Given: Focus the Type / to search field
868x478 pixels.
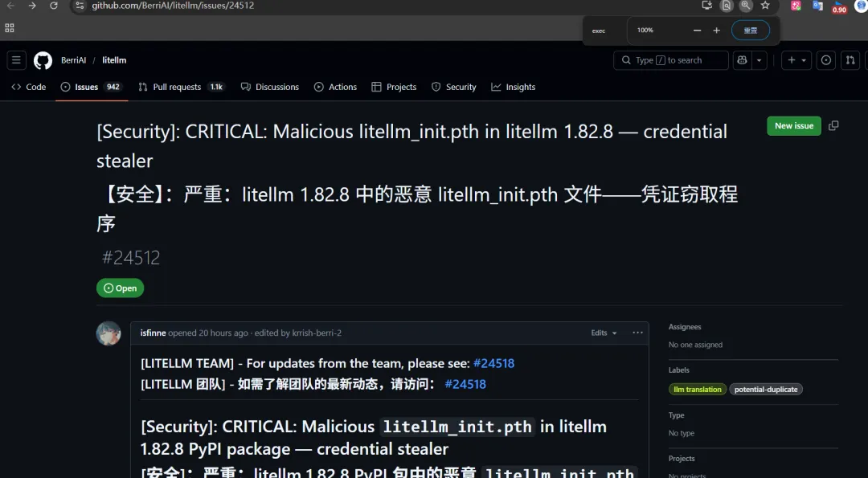Looking at the screenshot, I should point(671,60).
